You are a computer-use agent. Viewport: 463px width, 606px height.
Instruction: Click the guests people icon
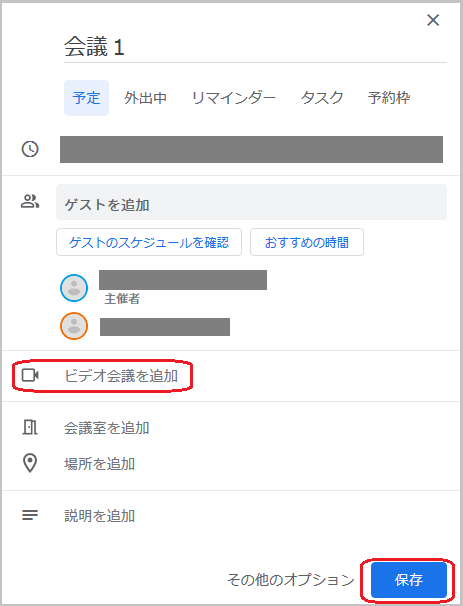tap(30, 201)
